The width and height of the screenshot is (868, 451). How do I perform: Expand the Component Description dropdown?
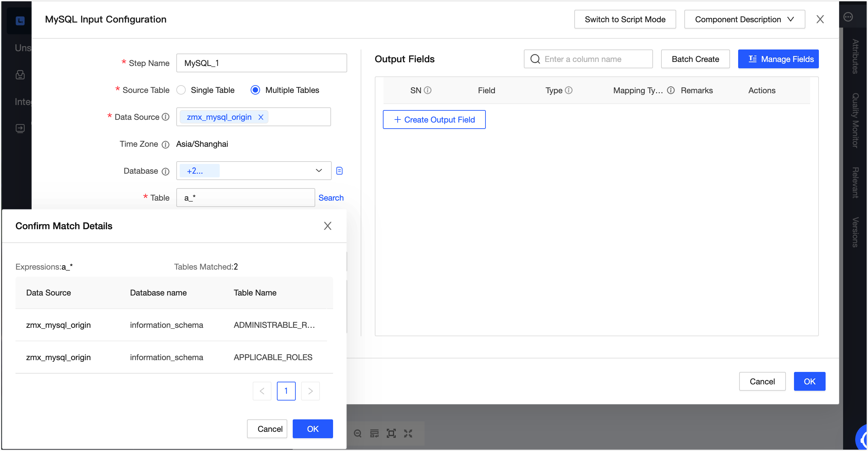(745, 19)
